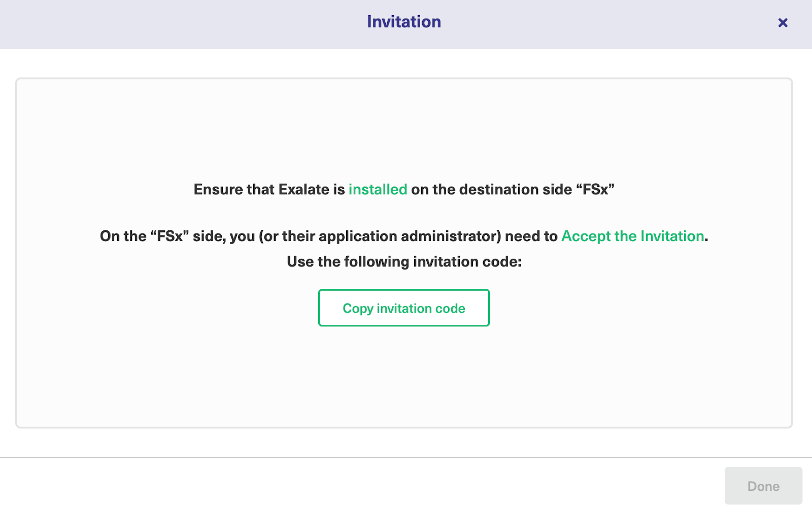This screenshot has height=506, width=812.
Task: Select the Use the following invitation code text
Action: pos(404,261)
